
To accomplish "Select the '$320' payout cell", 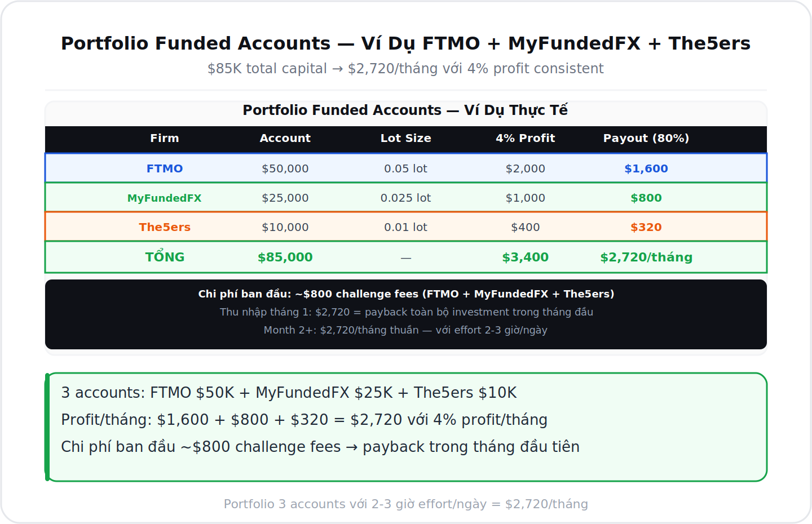I will [646, 227].
